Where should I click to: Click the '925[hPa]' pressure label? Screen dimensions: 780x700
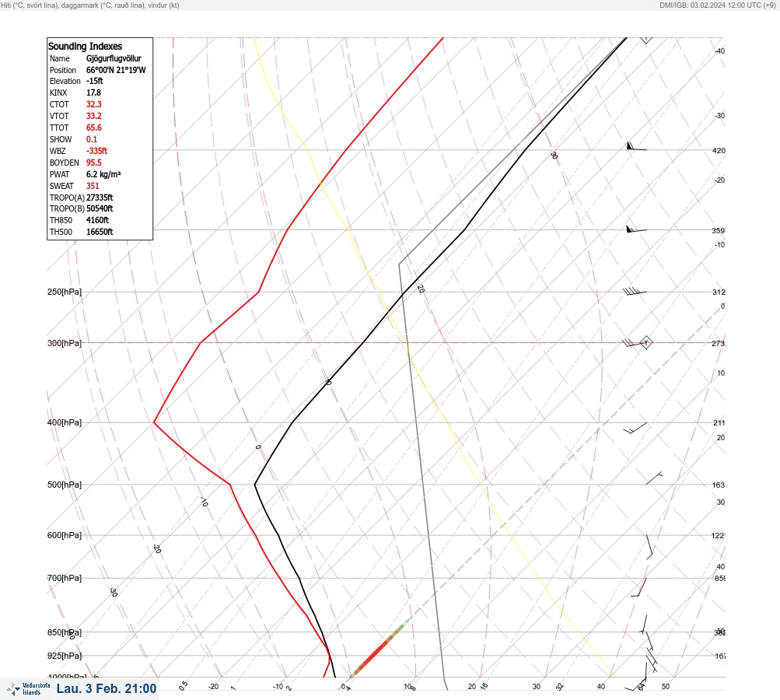coord(65,656)
